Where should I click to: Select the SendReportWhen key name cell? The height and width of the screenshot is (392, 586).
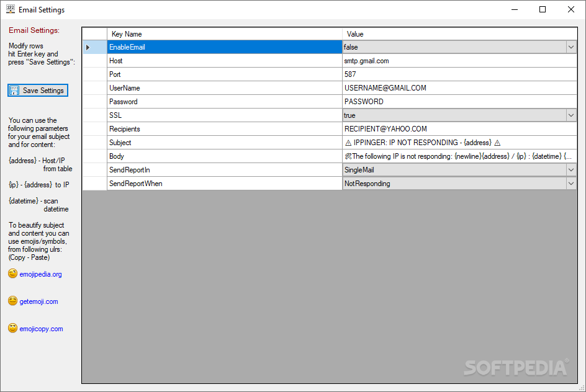coord(225,184)
